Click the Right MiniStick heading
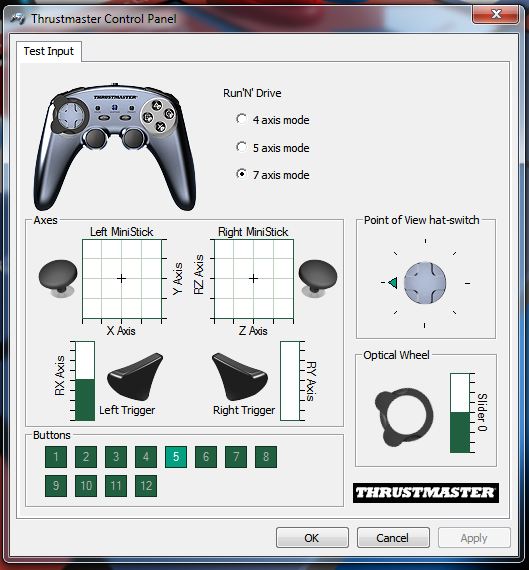Viewport: 529px width, 570px height. [x=253, y=232]
